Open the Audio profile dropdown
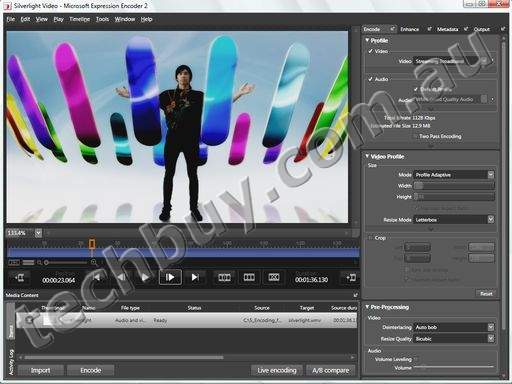This screenshot has height=384, width=512. (x=450, y=99)
